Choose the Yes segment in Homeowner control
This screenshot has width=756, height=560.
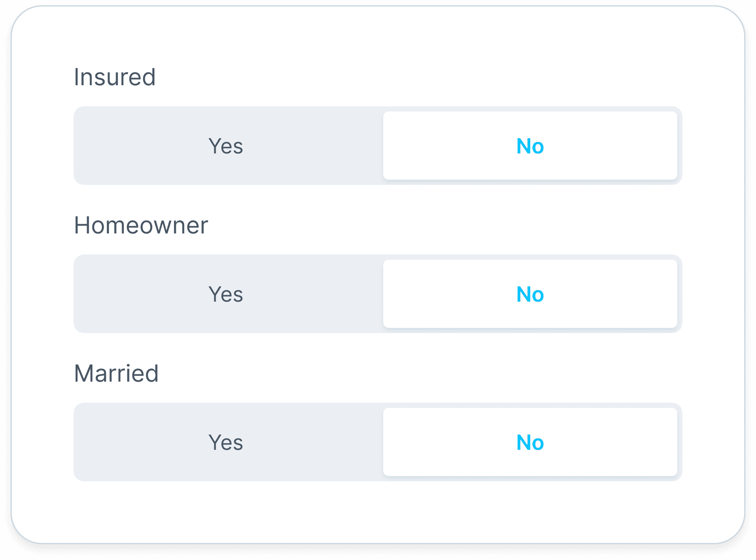point(226,294)
